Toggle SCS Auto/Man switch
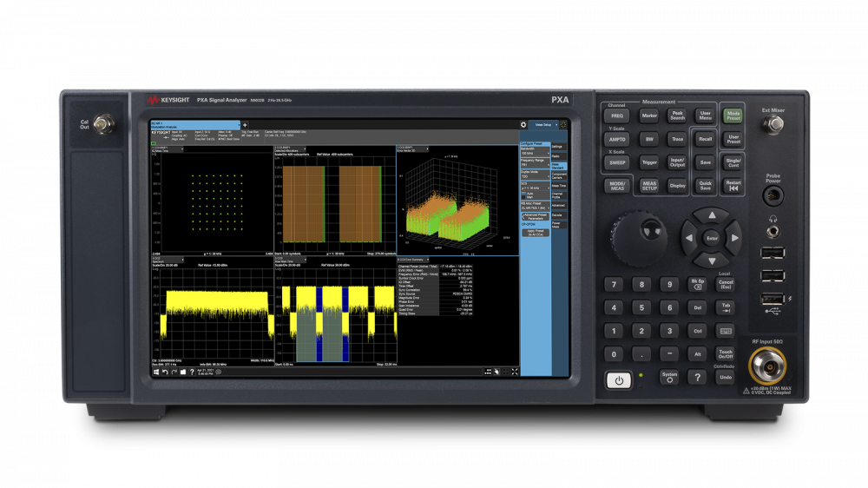 click(x=526, y=196)
